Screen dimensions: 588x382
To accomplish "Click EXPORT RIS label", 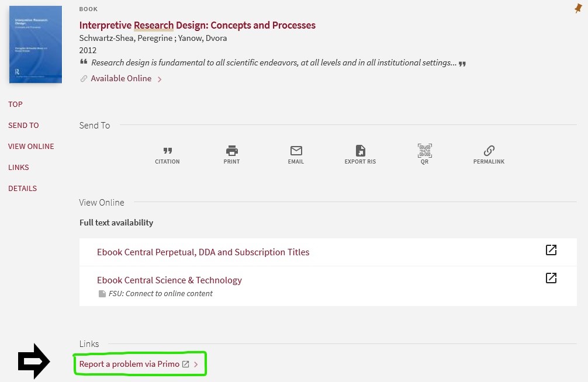I will point(361,162).
